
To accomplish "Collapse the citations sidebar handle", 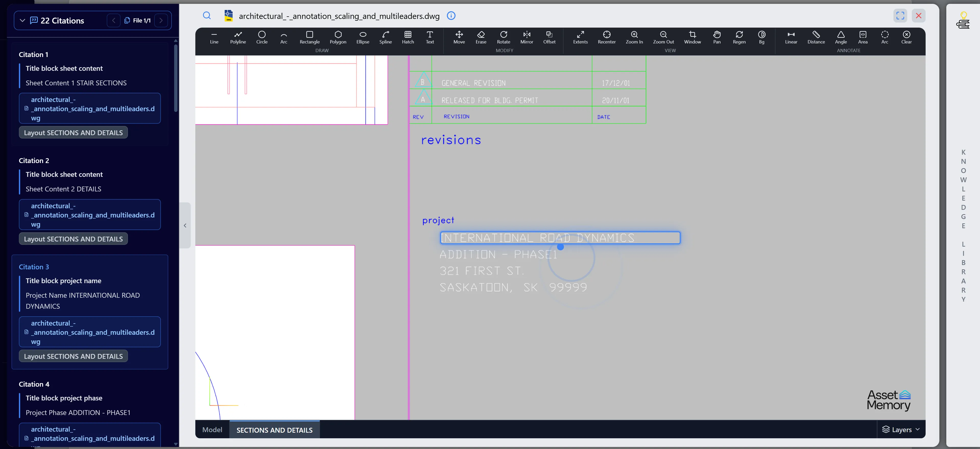I will pyautogui.click(x=185, y=225).
